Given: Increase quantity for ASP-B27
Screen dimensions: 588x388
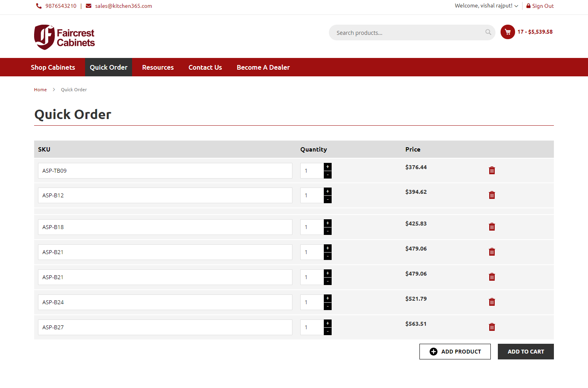Looking at the screenshot, I should (328, 323).
